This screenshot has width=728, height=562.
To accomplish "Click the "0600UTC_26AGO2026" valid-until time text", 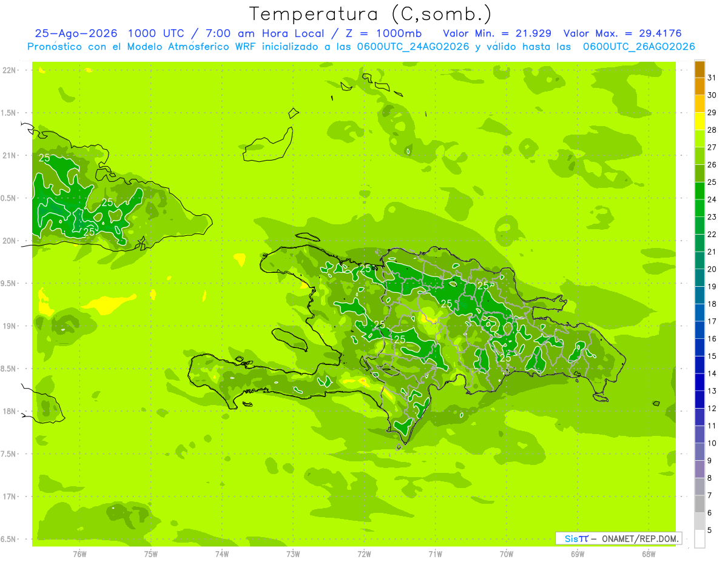I will coord(639,47).
